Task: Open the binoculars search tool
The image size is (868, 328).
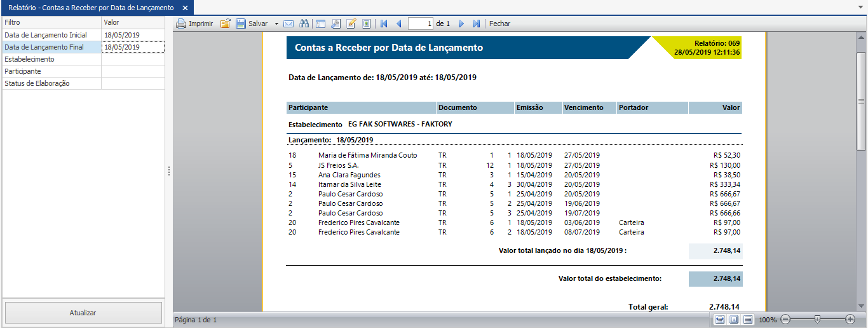Action: click(304, 24)
